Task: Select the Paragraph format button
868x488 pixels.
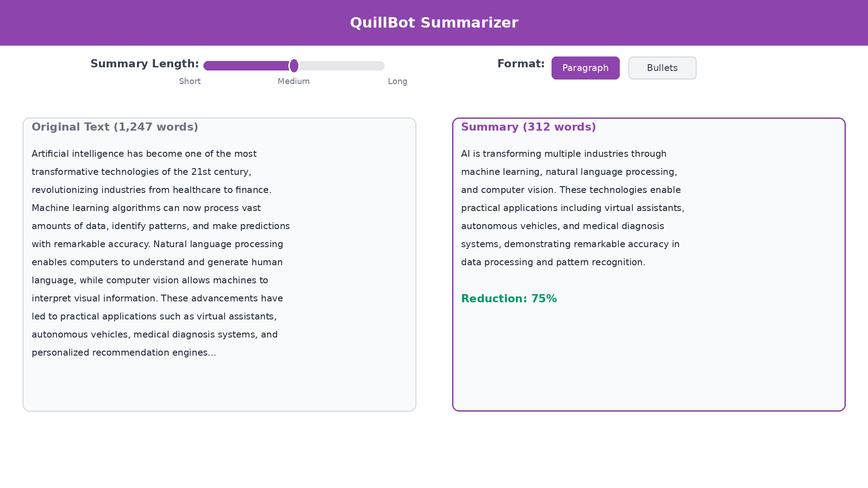Action: click(x=585, y=68)
